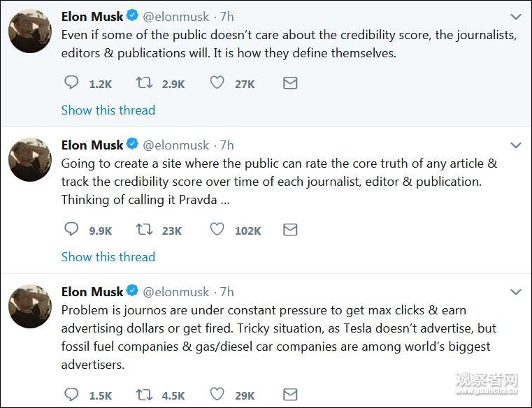Open Elon Musk's profile from the first tweet name
This screenshot has height=408, width=532.
tap(92, 15)
